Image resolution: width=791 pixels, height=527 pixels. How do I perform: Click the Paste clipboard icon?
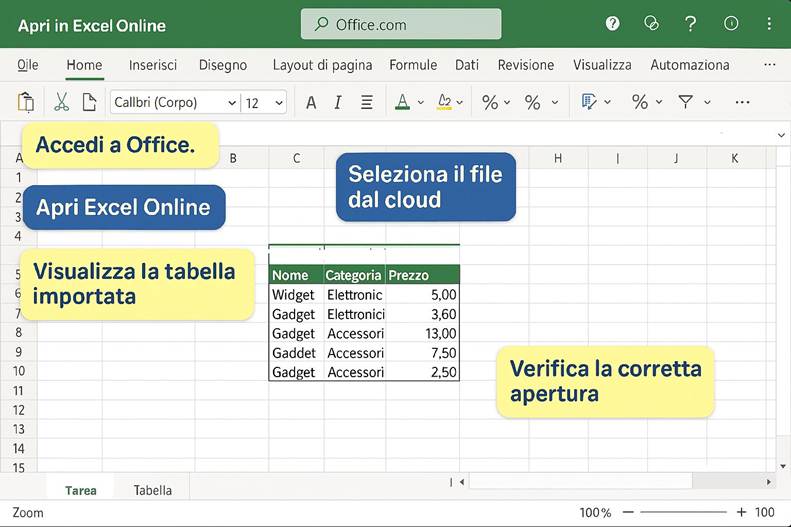coord(26,102)
